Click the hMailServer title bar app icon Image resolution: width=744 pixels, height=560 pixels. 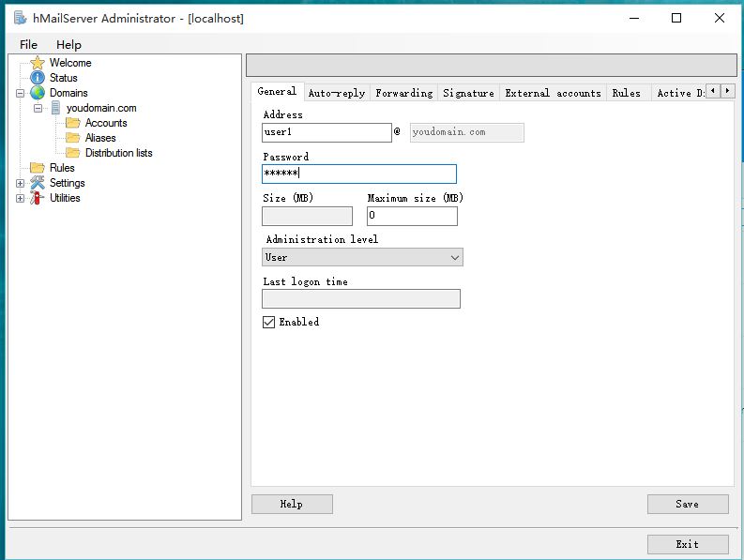pos(21,18)
